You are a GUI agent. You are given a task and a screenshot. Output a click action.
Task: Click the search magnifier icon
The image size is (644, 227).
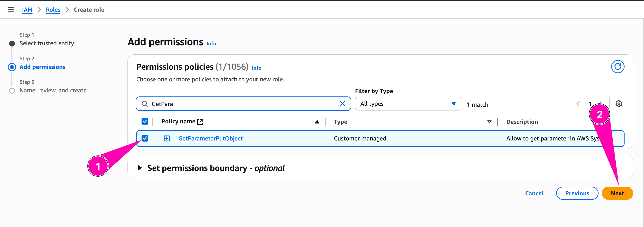[x=145, y=104]
